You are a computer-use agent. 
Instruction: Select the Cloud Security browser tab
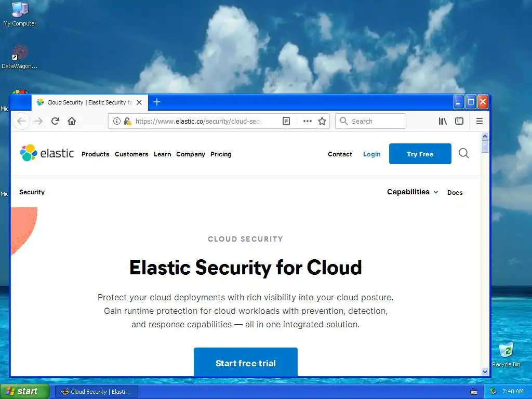coord(89,102)
